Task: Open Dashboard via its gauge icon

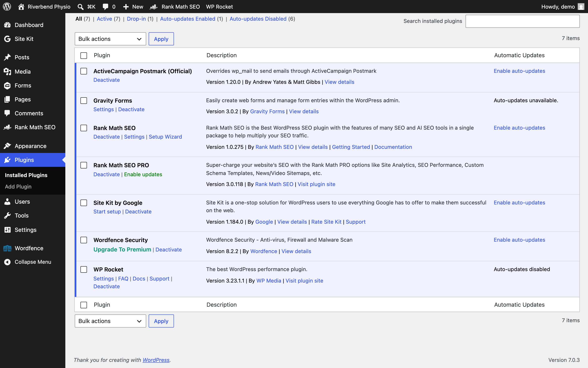Action: coord(8,25)
